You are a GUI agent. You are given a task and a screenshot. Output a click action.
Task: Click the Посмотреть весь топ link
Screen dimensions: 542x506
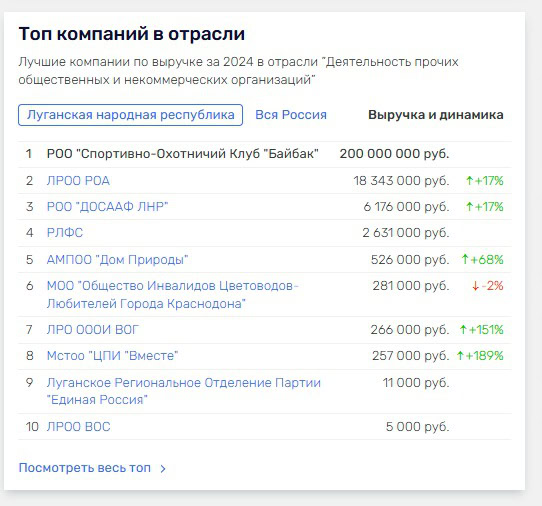tap(85, 468)
